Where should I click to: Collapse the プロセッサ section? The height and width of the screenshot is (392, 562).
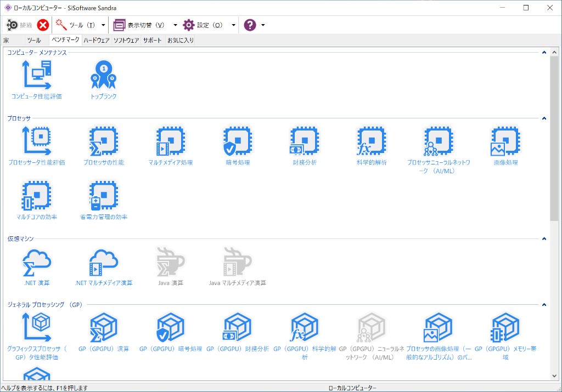[544, 118]
